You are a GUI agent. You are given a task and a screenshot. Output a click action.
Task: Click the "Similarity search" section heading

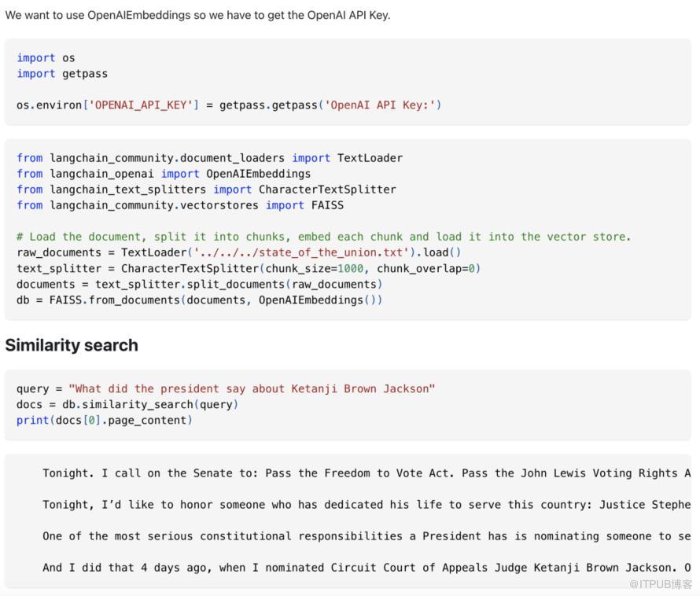pyautogui.click(x=72, y=345)
